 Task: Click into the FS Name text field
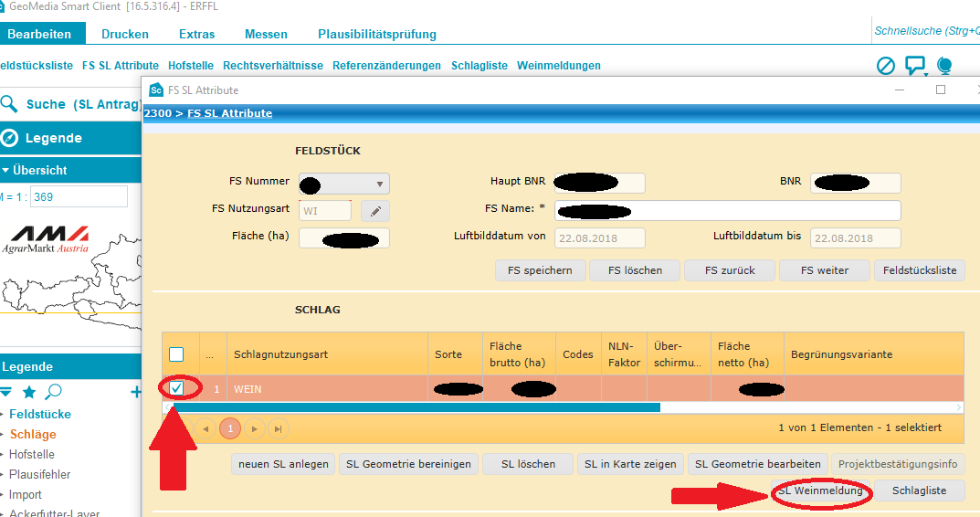(727, 211)
